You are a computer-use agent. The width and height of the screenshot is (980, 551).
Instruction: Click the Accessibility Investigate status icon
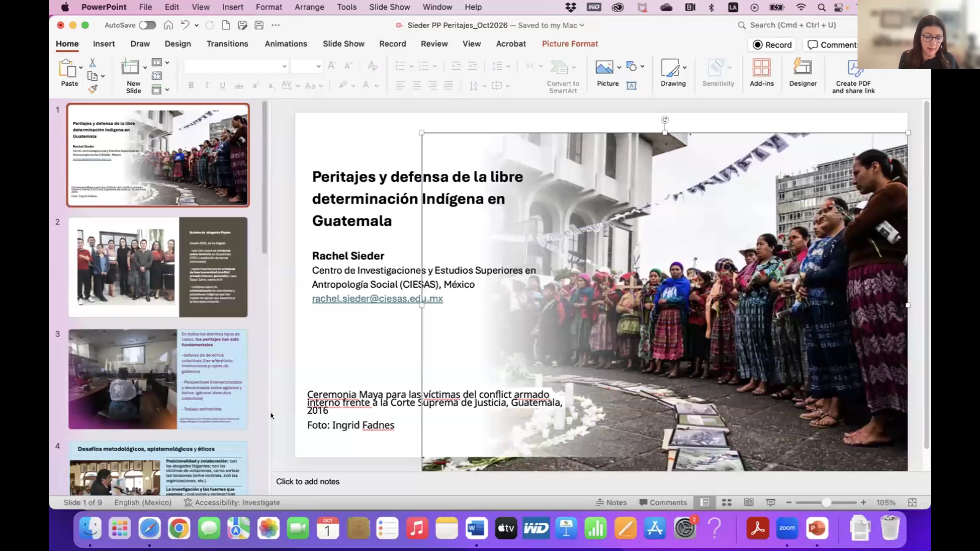coord(232,502)
